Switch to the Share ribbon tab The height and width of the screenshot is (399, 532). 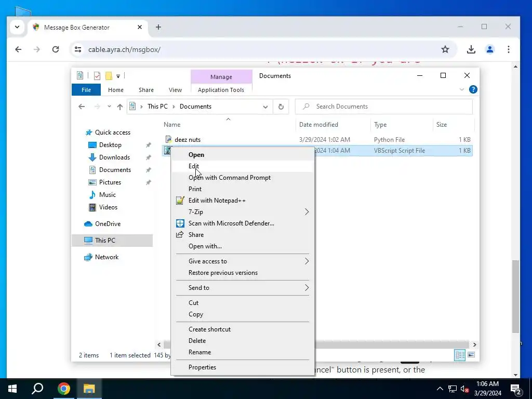(x=146, y=90)
